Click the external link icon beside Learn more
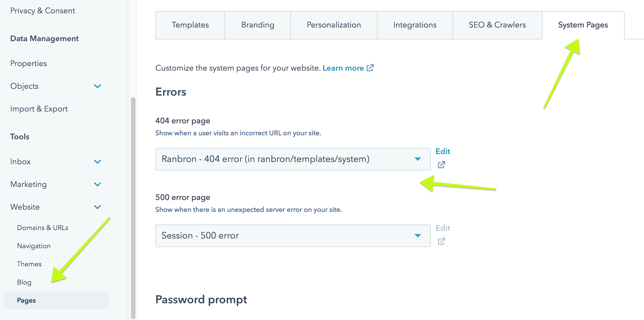The image size is (644, 320). pos(370,68)
